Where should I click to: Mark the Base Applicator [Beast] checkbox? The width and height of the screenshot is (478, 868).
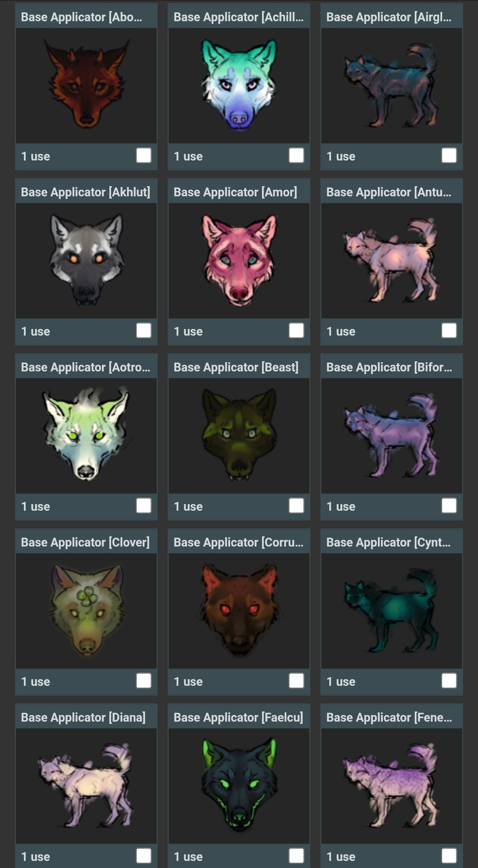(x=297, y=506)
